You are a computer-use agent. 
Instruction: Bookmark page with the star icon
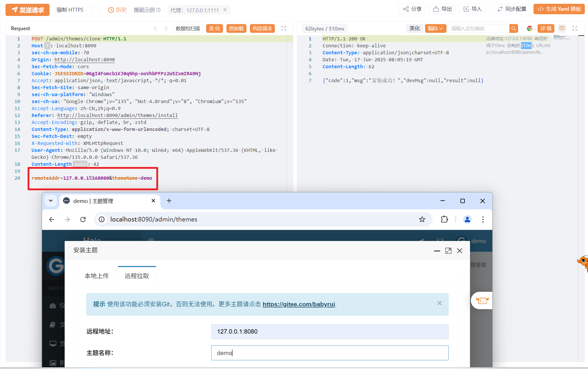click(422, 219)
